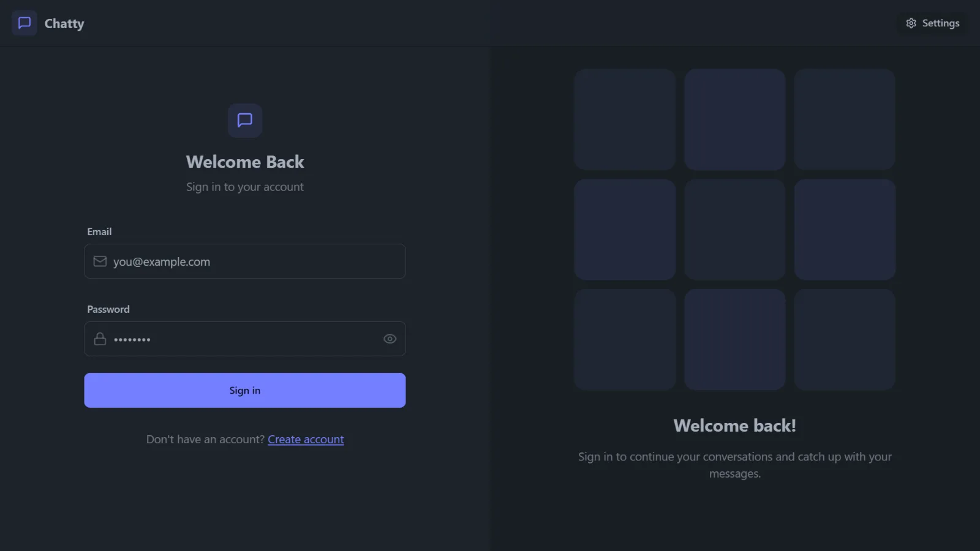Click the envelope icon in Email field

(100, 261)
